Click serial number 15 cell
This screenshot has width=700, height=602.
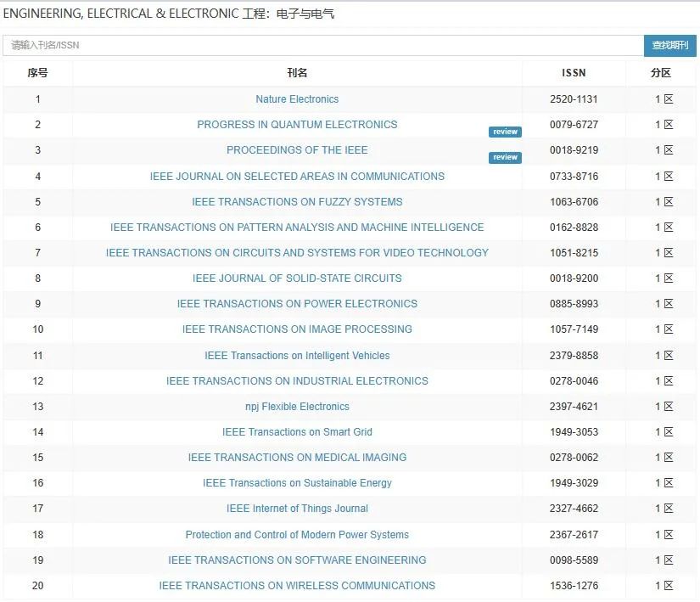pos(37,458)
